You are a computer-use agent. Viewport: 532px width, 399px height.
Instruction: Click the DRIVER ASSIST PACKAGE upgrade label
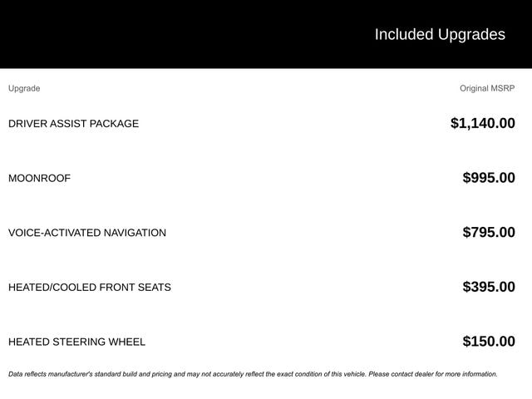click(73, 124)
